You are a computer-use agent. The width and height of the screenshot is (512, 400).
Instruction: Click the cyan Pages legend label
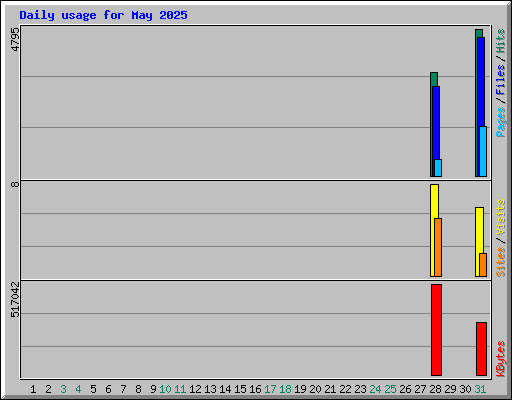(x=500, y=122)
